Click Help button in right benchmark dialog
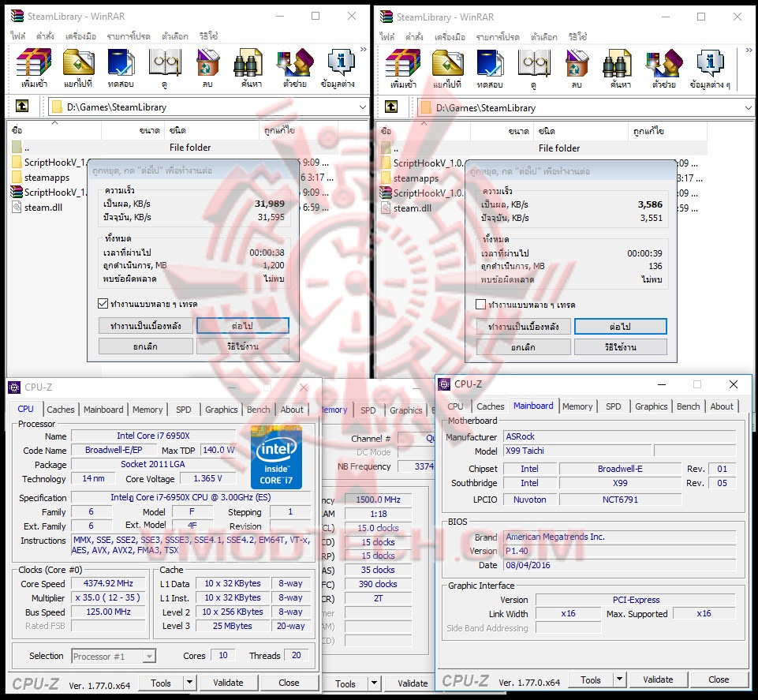 (620, 347)
